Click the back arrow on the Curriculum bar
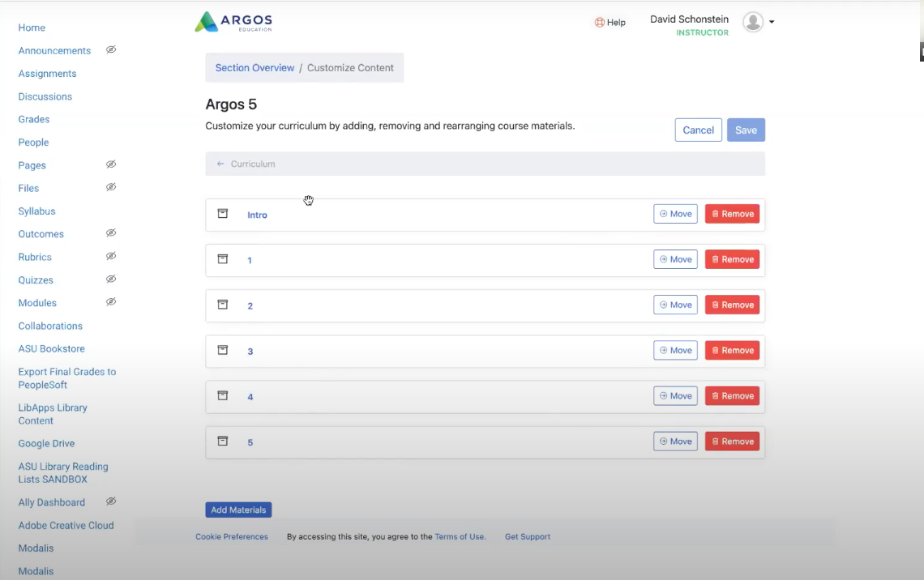924x580 pixels. 219,163
